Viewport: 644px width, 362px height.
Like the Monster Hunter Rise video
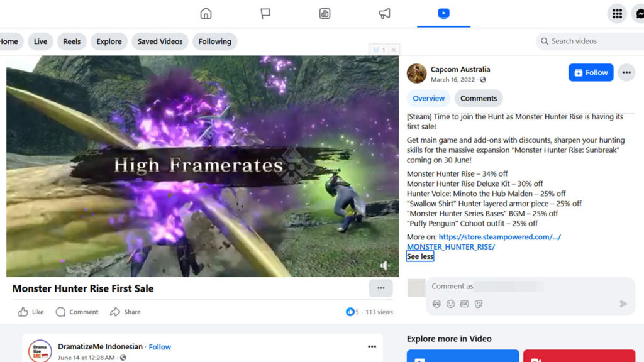pyautogui.click(x=31, y=312)
